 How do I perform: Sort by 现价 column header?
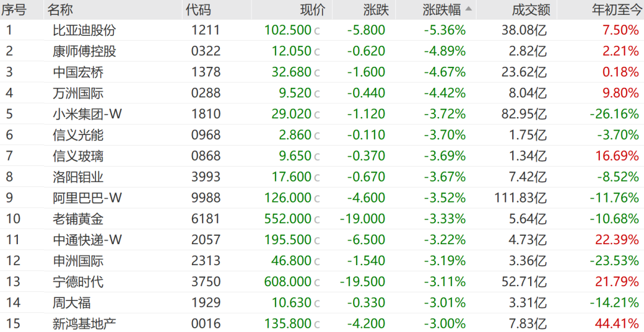(313, 10)
